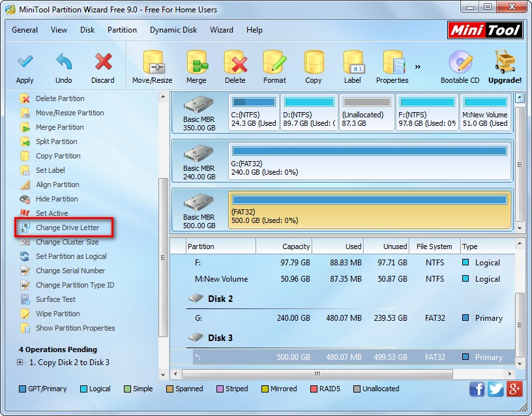Viewport: 532px width, 416px height.
Task: Click the Undo arrow icon
Action: click(64, 62)
